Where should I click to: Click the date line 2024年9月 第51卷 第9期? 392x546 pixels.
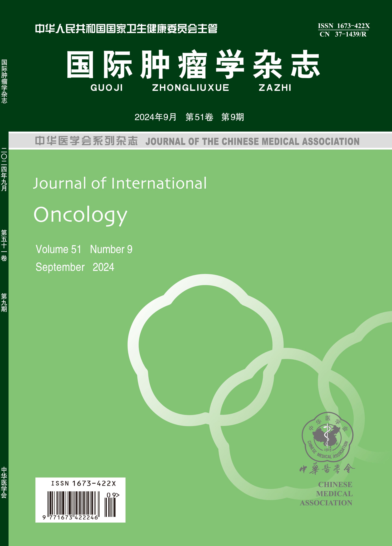click(189, 117)
